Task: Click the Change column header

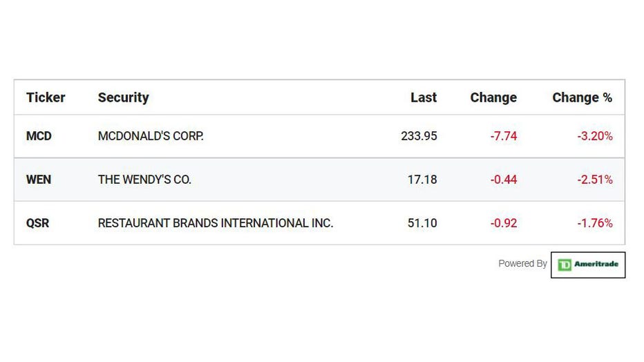Action: (493, 97)
